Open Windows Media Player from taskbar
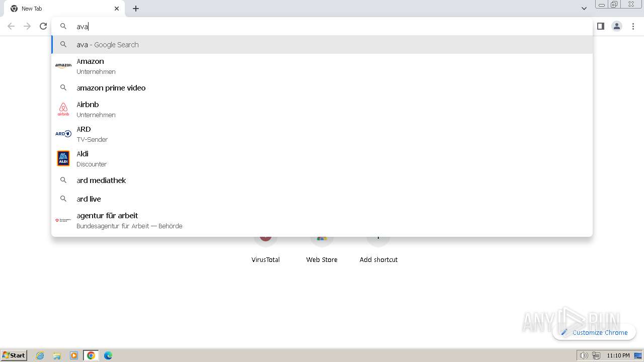Image resolution: width=644 pixels, height=362 pixels. click(74, 355)
